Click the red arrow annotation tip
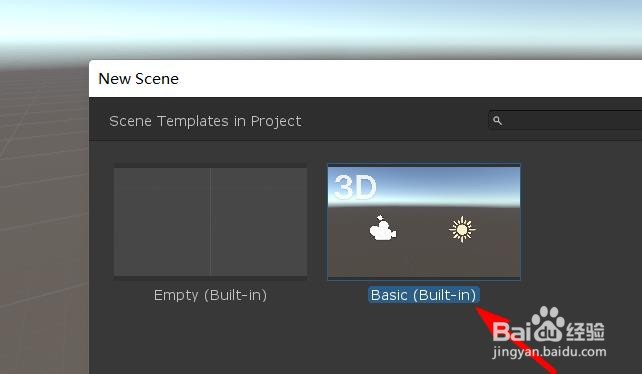The image size is (642, 374). 479,311
